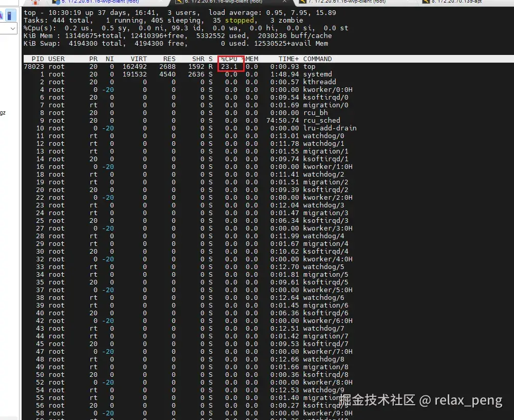The height and width of the screenshot is (420, 514).
Task: Click the watchdog/3 process name
Action: [x=323, y=205]
